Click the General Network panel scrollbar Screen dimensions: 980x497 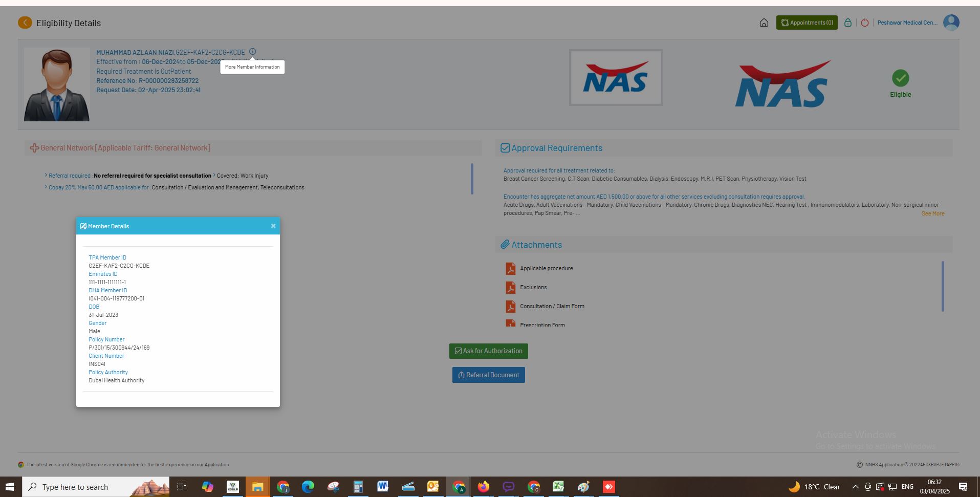(472, 179)
